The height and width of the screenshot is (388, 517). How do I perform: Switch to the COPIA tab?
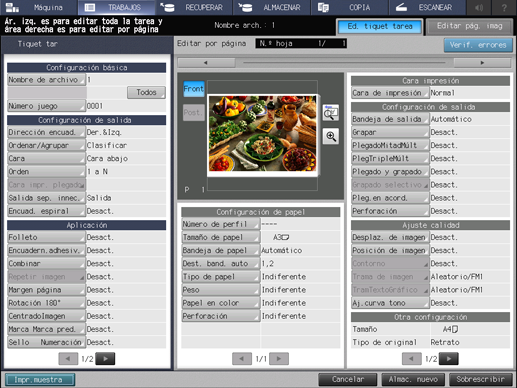pyautogui.click(x=349, y=7)
